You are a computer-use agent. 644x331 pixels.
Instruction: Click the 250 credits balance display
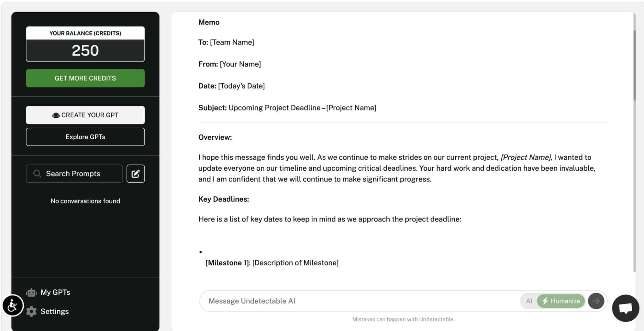85,50
